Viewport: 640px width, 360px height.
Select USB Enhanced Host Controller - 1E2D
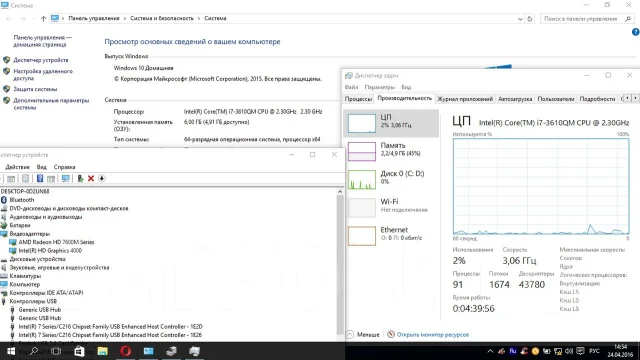110,327
